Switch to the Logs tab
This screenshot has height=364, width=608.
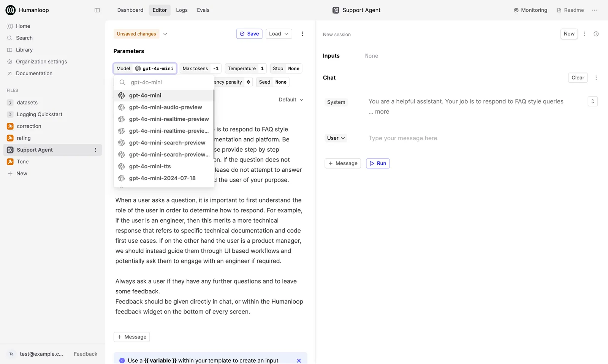click(x=182, y=10)
